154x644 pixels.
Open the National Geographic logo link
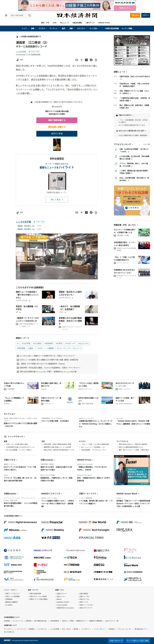pos(40,572)
